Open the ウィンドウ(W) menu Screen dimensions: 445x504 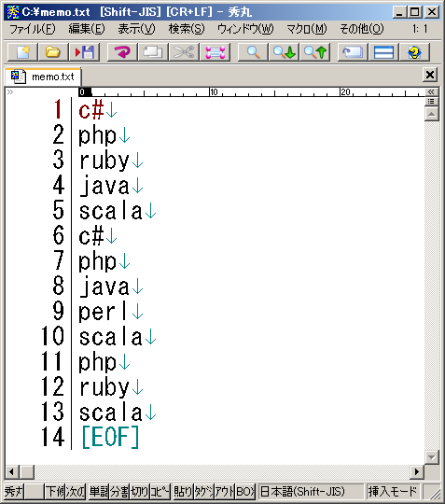tap(245, 29)
